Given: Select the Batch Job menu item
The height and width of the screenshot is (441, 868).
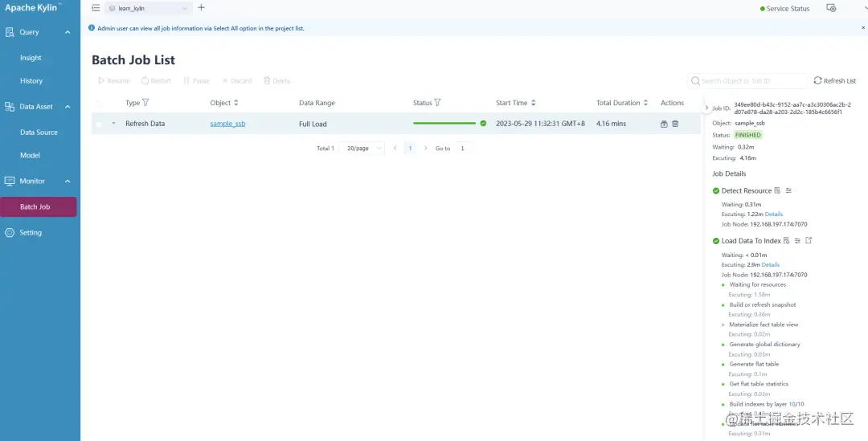Looking at the screenshot, I should pyautogui.click(x=39, y=207).
